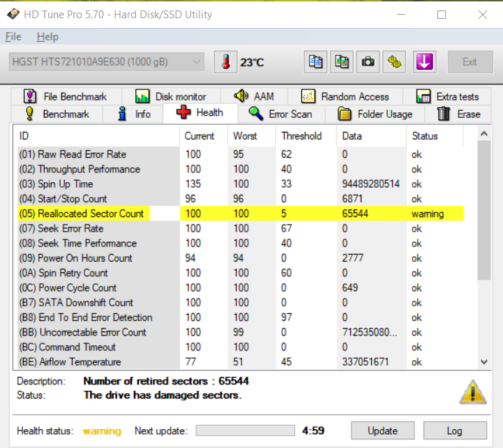The image size is (503, 448).
Task: Select the Raw Read Error Rate row
Action: 241,154
